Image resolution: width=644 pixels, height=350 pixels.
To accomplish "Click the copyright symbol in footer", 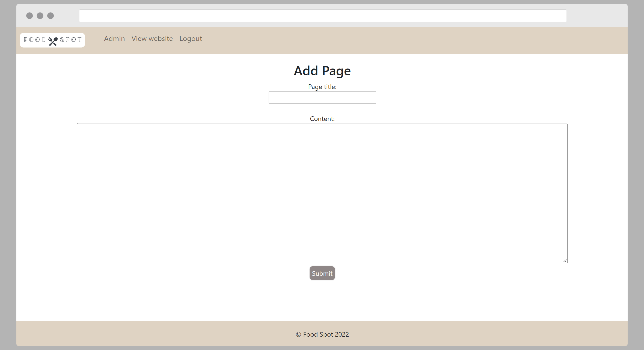I will click(x=298, y=334).
